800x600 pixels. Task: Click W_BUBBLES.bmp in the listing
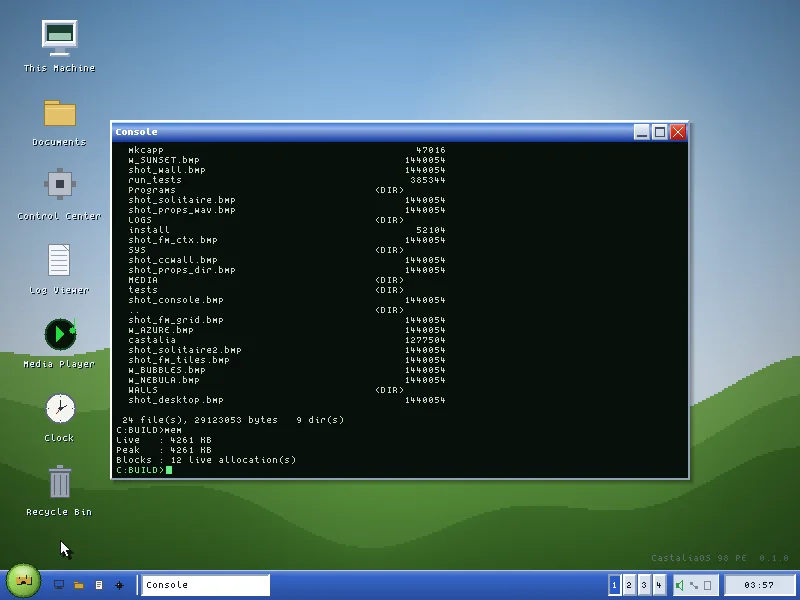click(167, 370)
